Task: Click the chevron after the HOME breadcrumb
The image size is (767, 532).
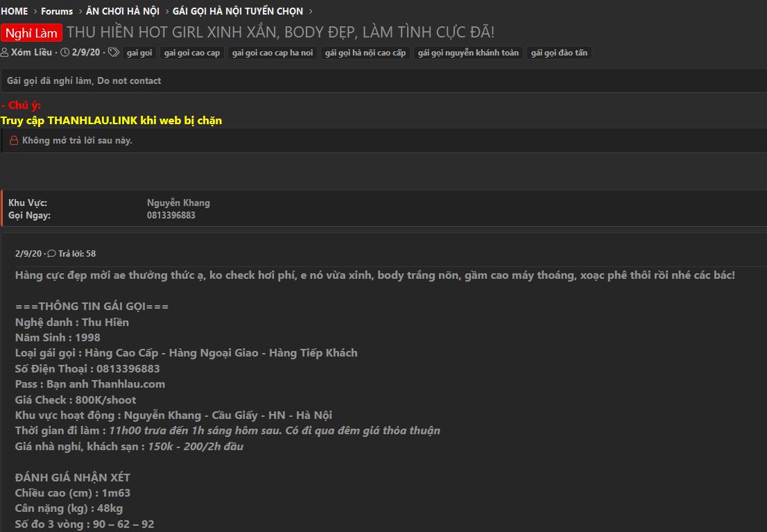Action: (x=35, y=11)
